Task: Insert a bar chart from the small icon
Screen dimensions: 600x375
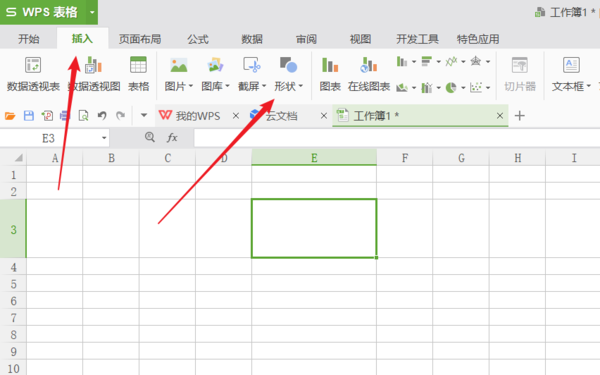Action: point(426,61)
